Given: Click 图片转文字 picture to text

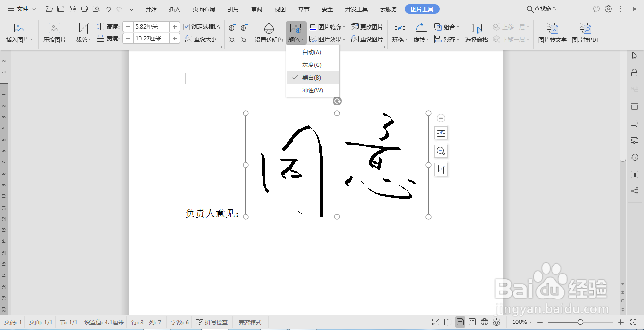Looking at the screenshot, I should pyautogui.click(x=553, y=33).
